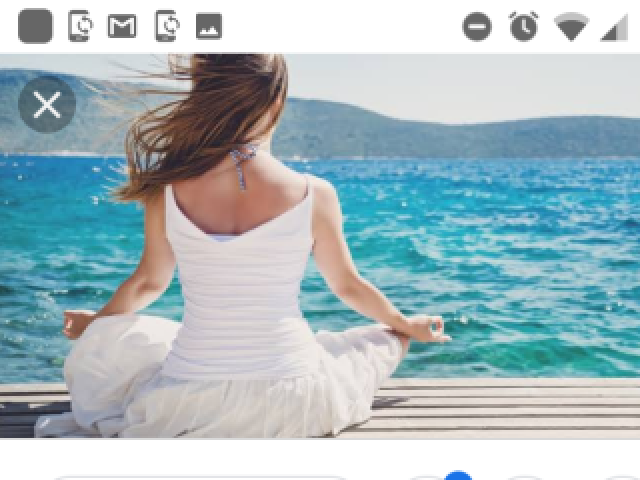Open the picture notification icon
640x480 pixels.
(209, 26)
